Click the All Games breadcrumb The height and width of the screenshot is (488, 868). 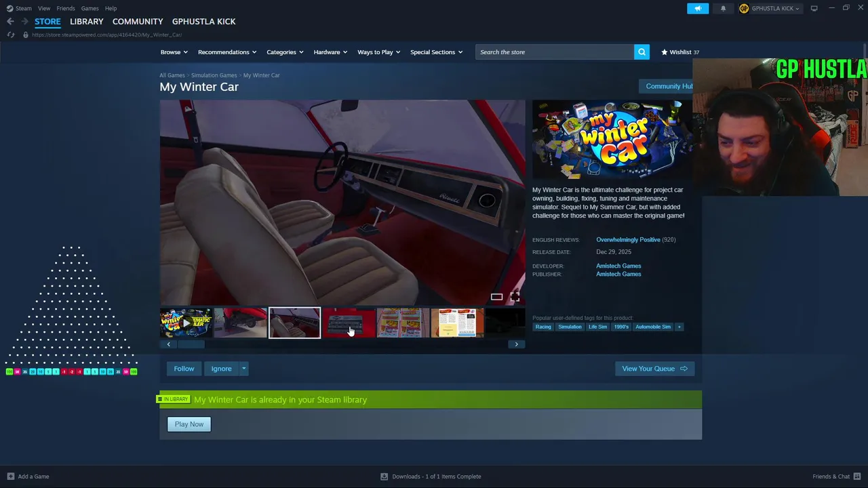click(172, 75)
